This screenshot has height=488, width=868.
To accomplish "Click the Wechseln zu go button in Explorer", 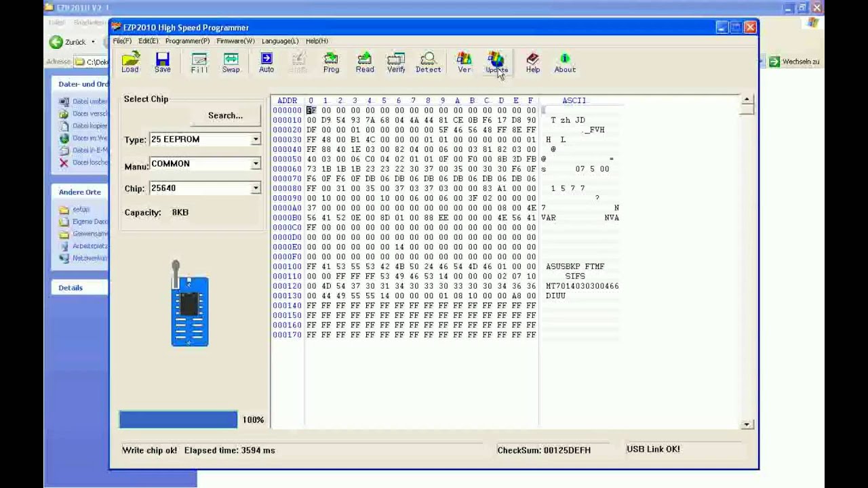I will pyautogui.click(x=794, y=62).
